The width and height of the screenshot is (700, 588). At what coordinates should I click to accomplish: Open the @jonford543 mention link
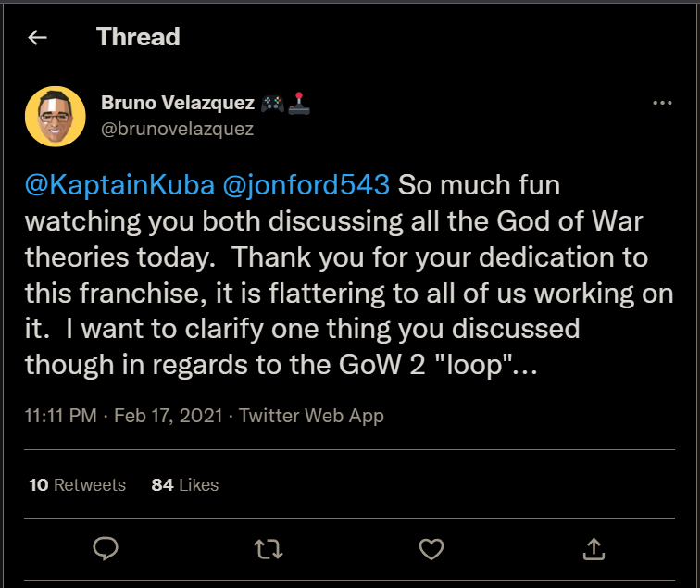point(306,184)
